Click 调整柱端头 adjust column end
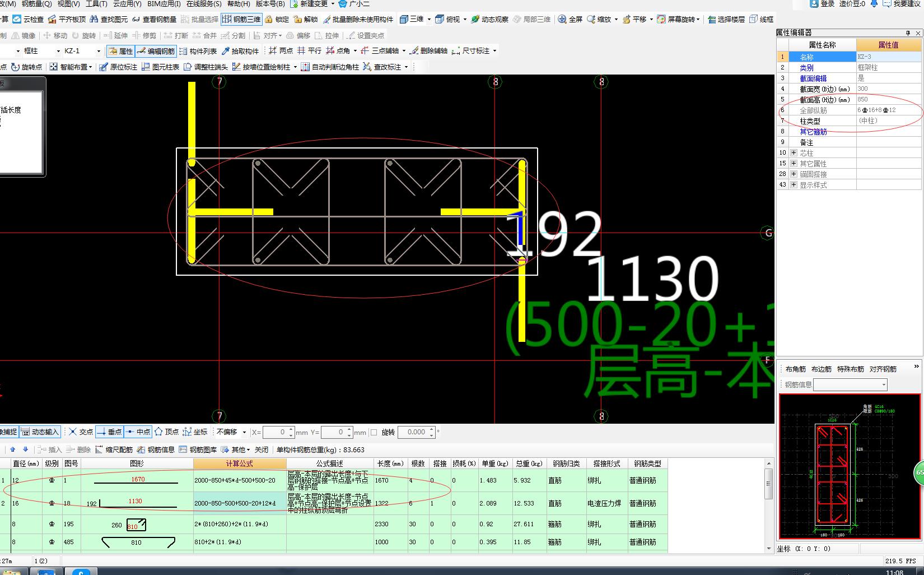The height and width of the screenshot is (575, 924). coord(206,67)
